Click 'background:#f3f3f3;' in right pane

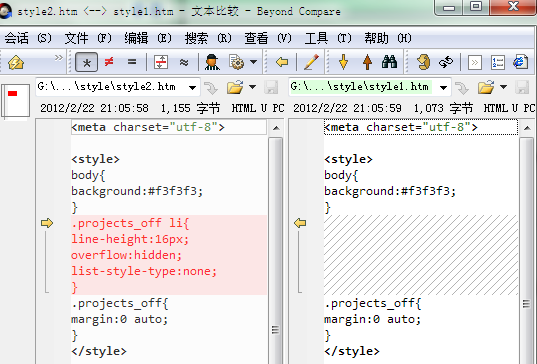390,191
